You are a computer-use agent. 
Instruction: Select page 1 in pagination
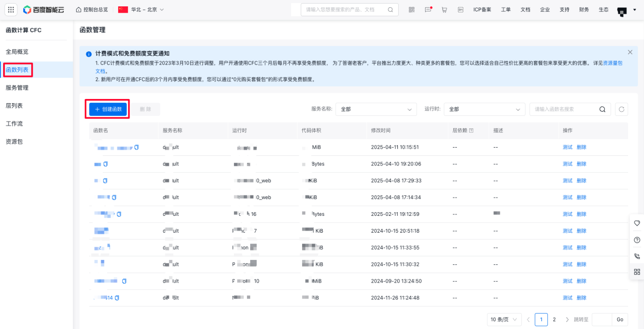coord(541,319)
